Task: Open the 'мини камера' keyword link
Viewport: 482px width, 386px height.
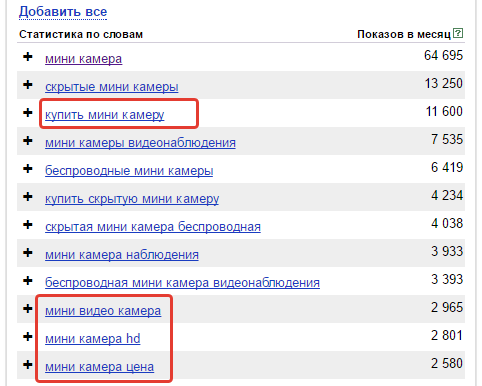Action: point(84,59)
